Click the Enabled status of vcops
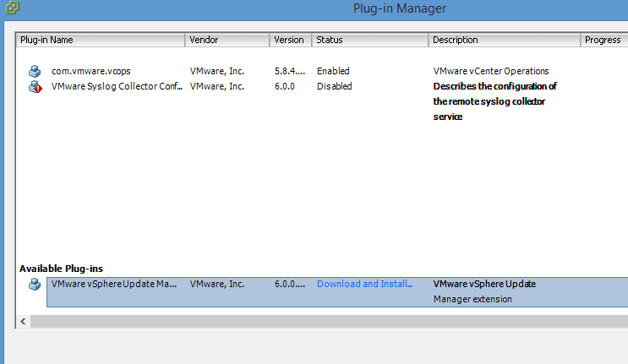628x364 pixels. click(x=333, y=71)
